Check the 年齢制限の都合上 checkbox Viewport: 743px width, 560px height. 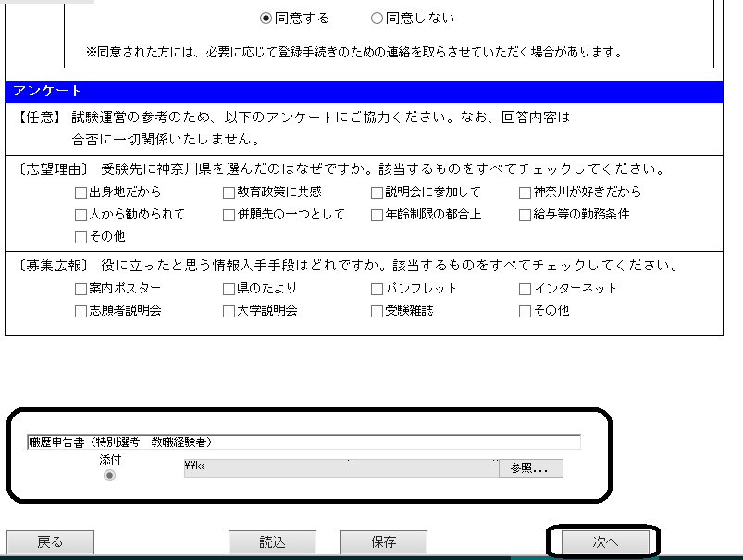[x=377, y=215]
